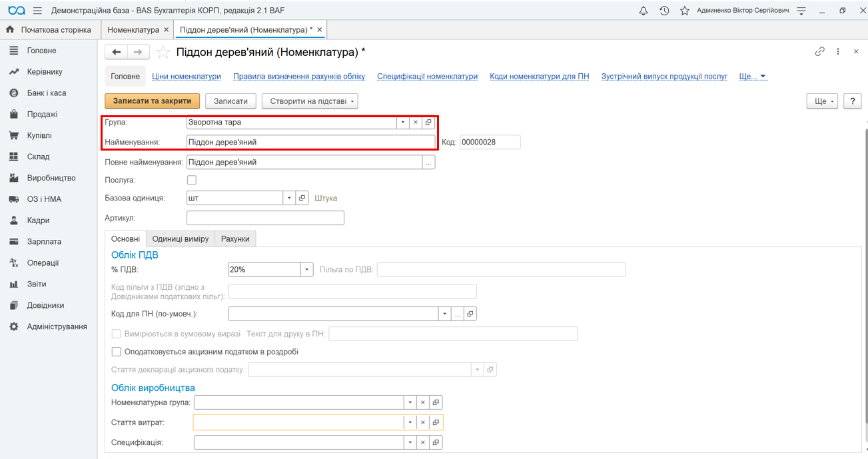Clear the Група field value
868x459 pixels.
pyautogui.click(x=416, y=123)
